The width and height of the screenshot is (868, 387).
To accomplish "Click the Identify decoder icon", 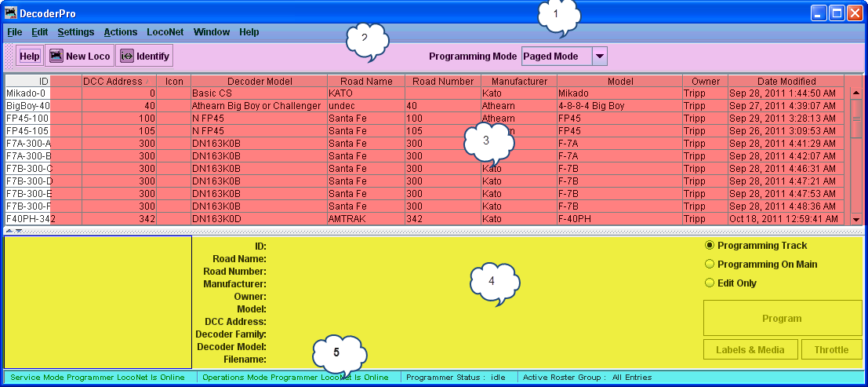I will coord(127,56).
